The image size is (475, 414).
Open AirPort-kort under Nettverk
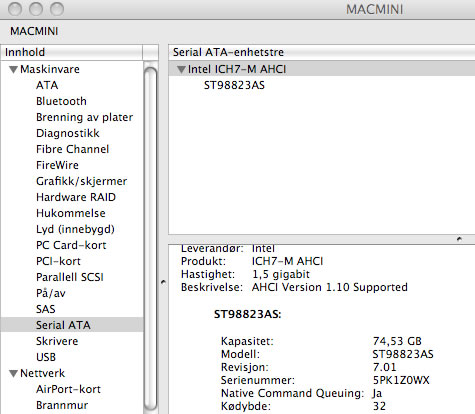tap(68, 389)
